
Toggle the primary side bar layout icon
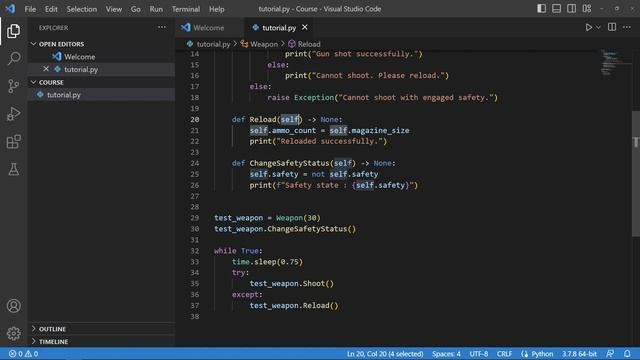(x=541, y=9)
